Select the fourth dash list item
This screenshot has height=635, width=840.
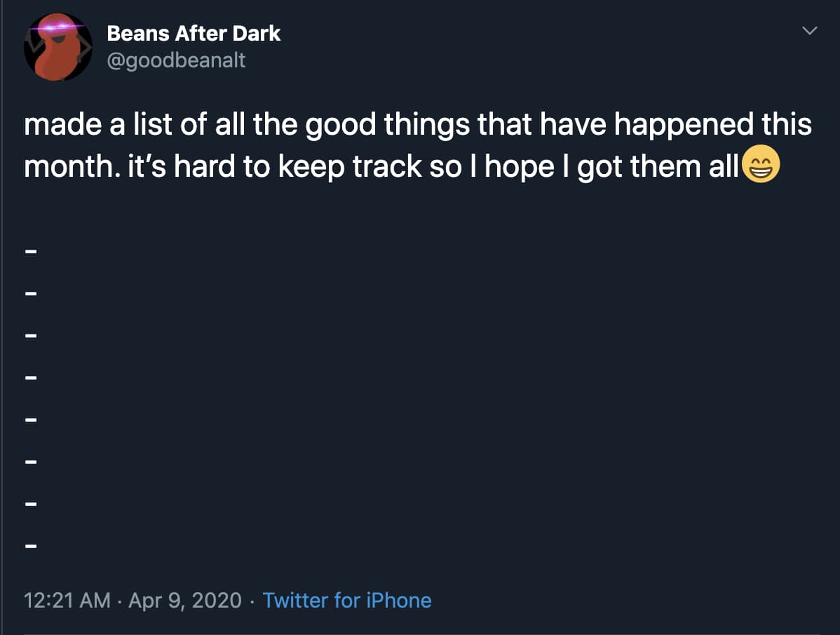30,377
